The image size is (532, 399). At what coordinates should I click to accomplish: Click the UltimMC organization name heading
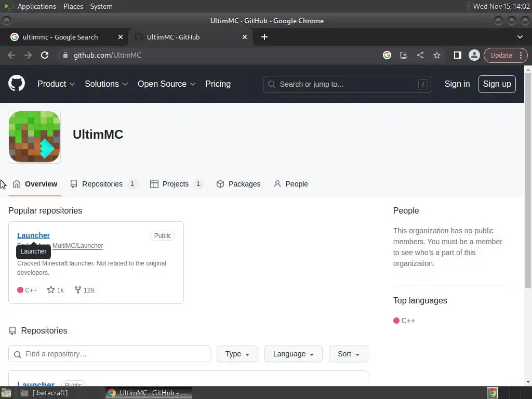[x=98, y=135]
